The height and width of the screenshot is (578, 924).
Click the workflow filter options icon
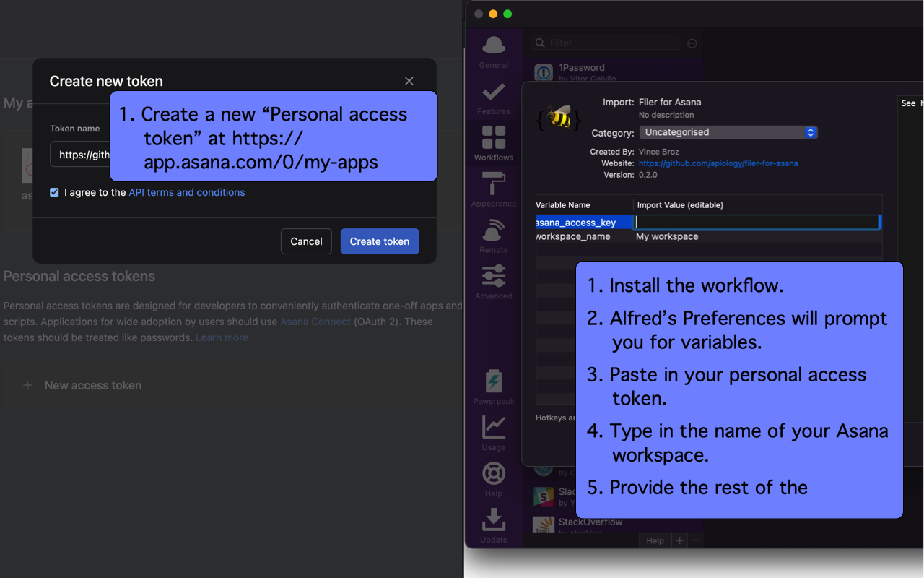coord(692,43)
